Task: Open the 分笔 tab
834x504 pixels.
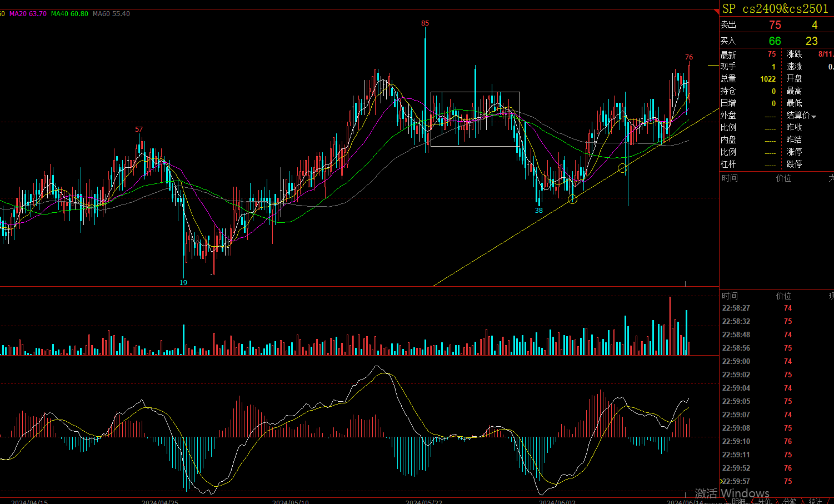Action: pyautogui.click(x=790, y=501)
